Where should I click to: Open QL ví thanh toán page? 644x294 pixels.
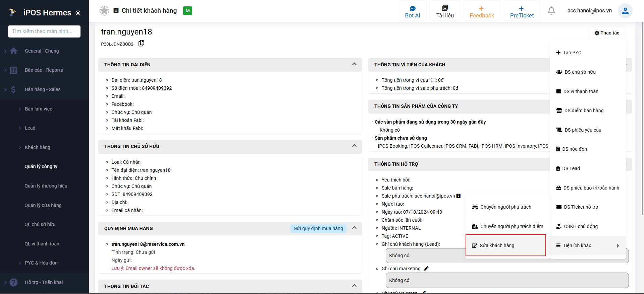[42, 244]
